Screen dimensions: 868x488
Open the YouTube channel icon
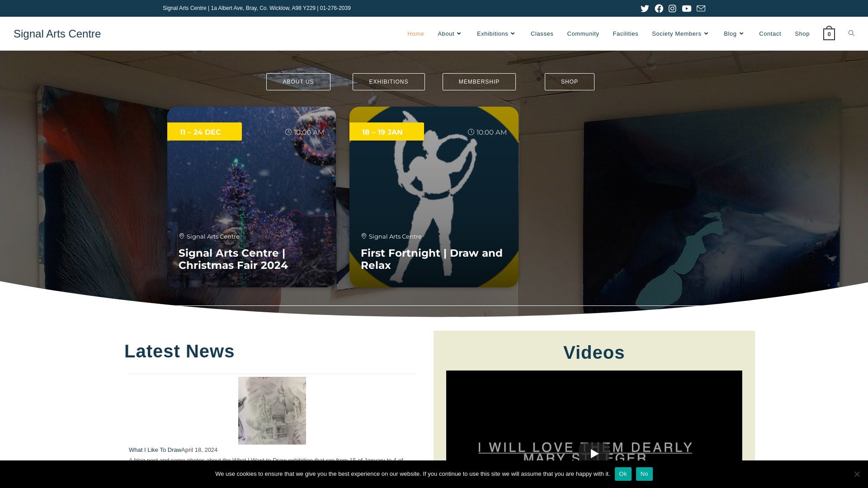point(687,9)
